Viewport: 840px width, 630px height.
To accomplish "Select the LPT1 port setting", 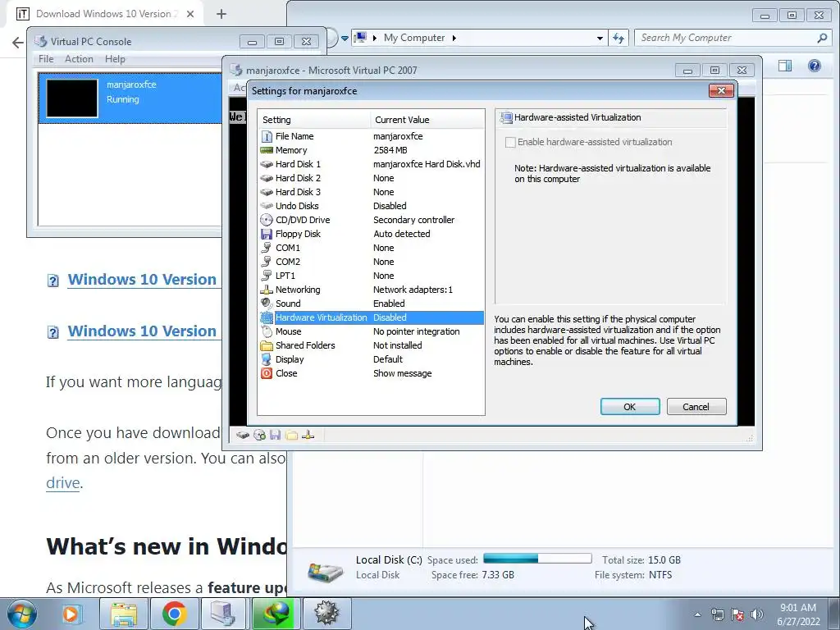I will [x=371, y=276].
